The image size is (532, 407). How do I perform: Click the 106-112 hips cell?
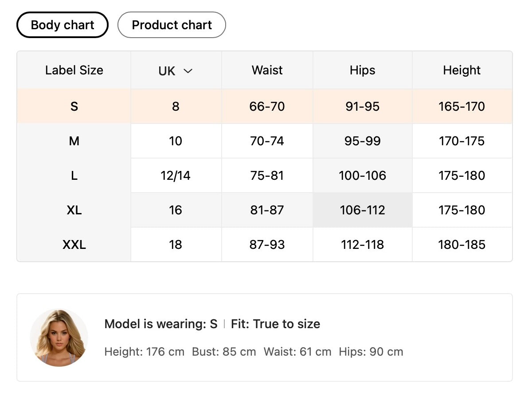pyautogui.click(x=362, y=210)
